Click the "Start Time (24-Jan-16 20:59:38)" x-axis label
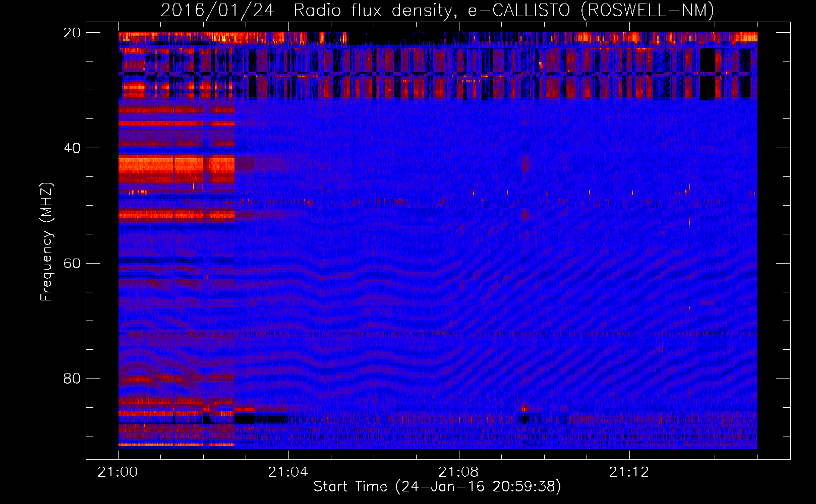The height and width of the screenshot is (504, 816). [437, 487]
